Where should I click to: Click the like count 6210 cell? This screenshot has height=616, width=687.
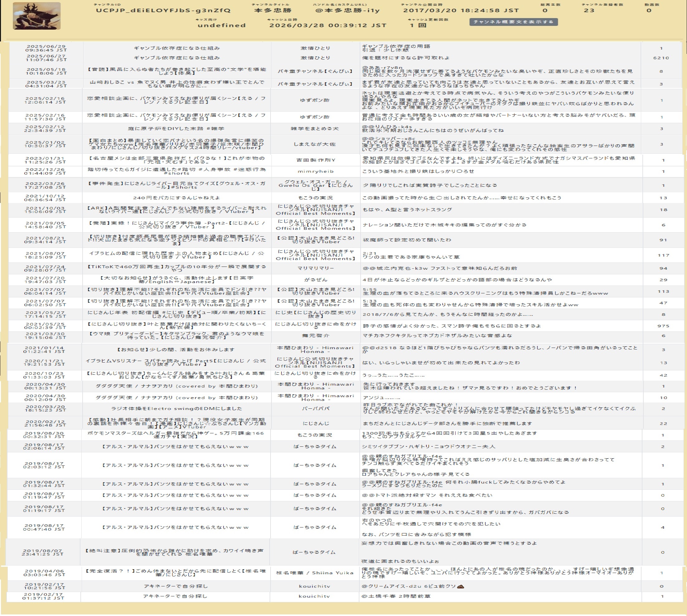[x=661, y=58]
